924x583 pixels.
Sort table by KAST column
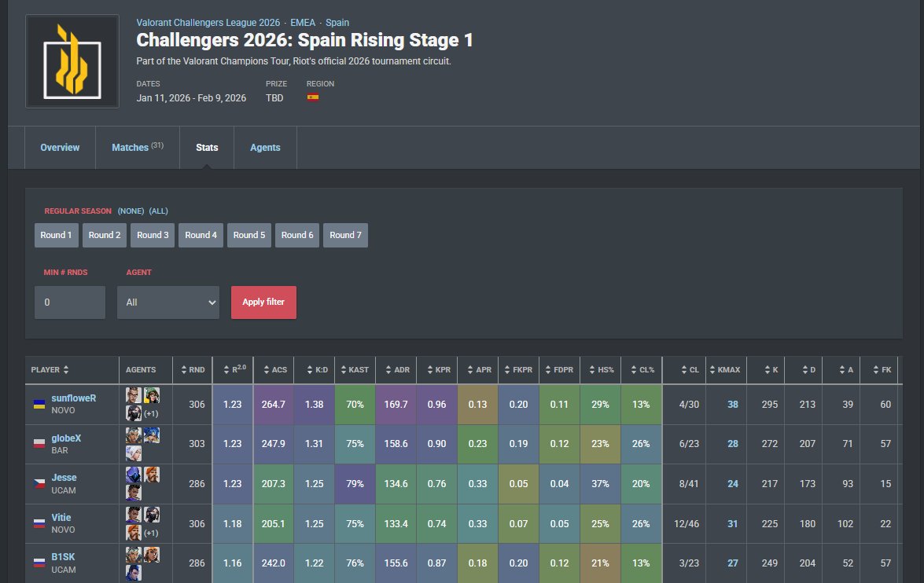click(x=355, y=370)
